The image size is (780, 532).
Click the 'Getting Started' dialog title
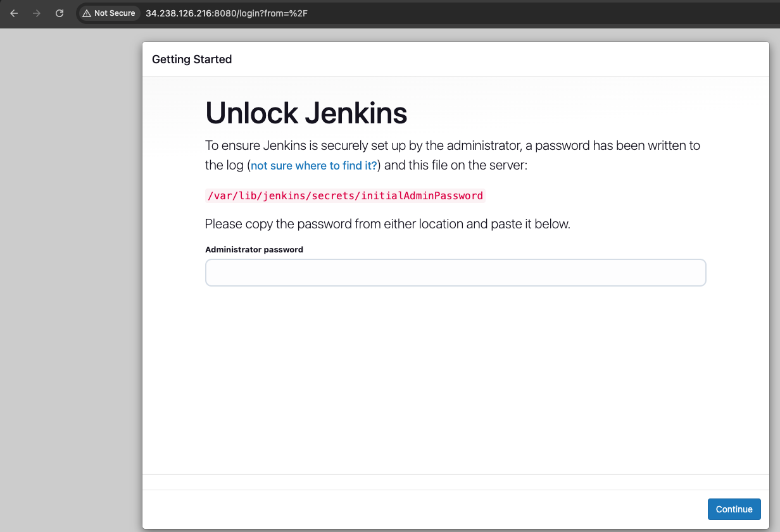pos(192,59)
